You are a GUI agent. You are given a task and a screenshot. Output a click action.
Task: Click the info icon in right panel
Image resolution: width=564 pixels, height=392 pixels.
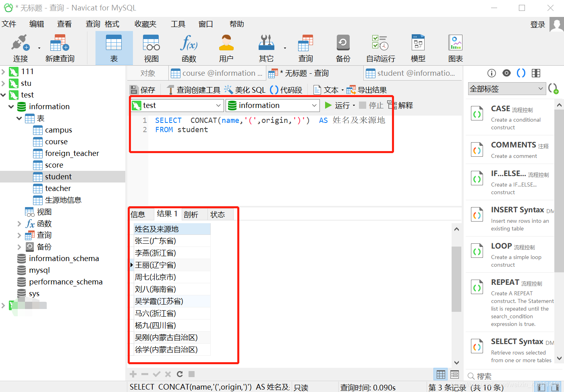491,73
